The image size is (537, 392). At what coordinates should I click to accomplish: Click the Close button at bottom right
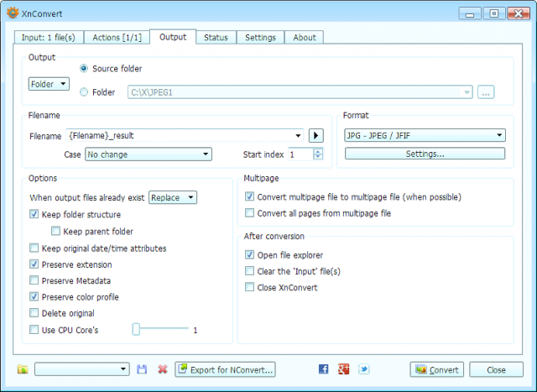(x=496, y=369)
